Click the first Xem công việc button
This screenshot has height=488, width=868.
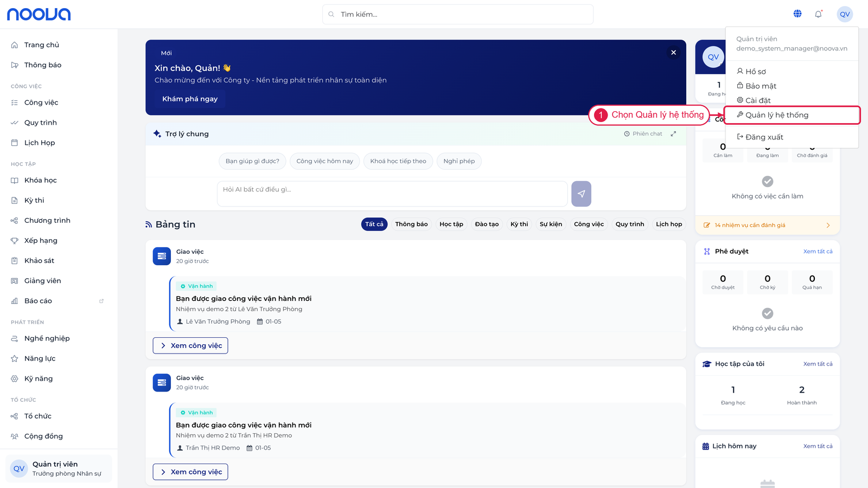190,346
